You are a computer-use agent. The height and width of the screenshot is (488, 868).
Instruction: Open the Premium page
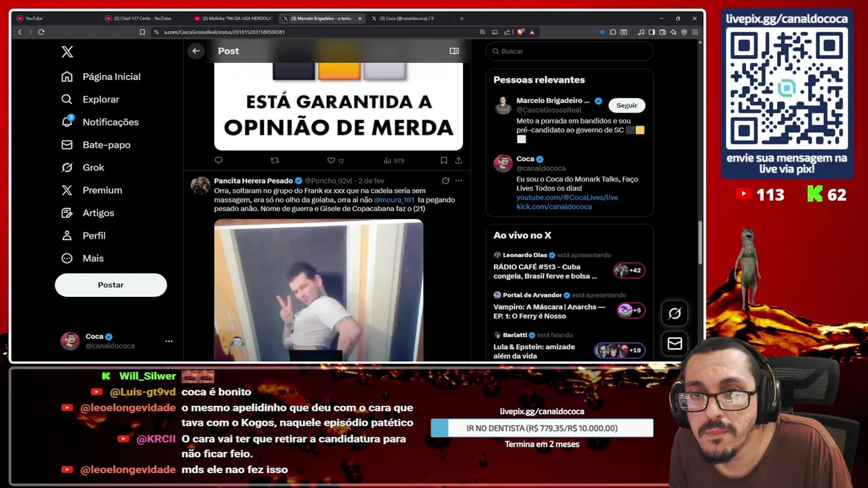point(92,190)
